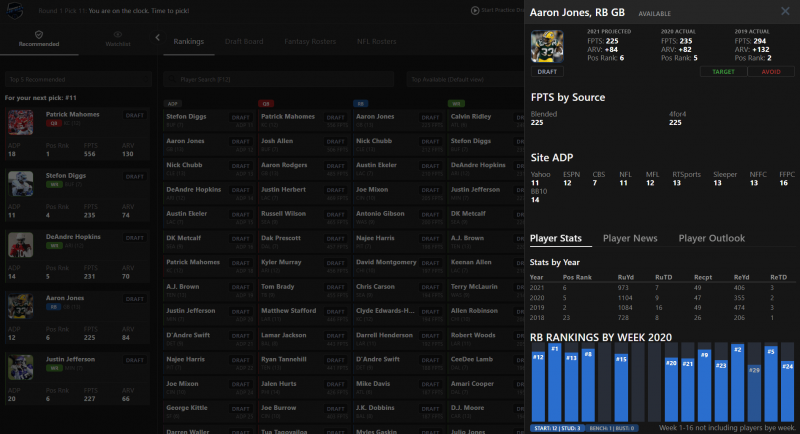Select Austin Ekeler in the RB column
Image resolution: width=800 pixels, height=434 pixels.
pos(377,165)
